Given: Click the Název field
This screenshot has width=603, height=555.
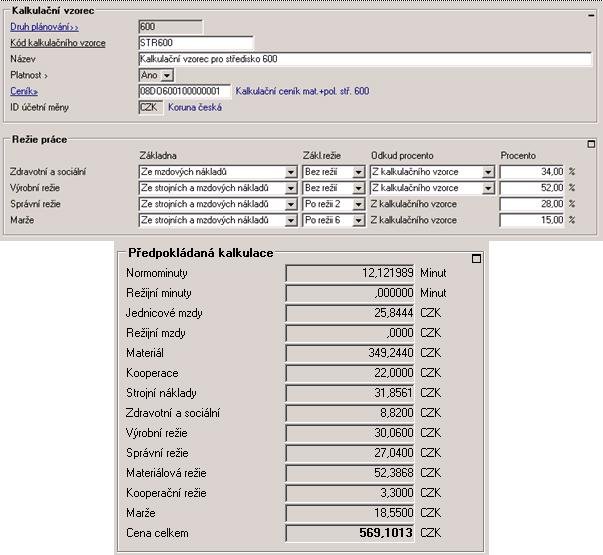Looking at the screenshot, I should point(365,59).
